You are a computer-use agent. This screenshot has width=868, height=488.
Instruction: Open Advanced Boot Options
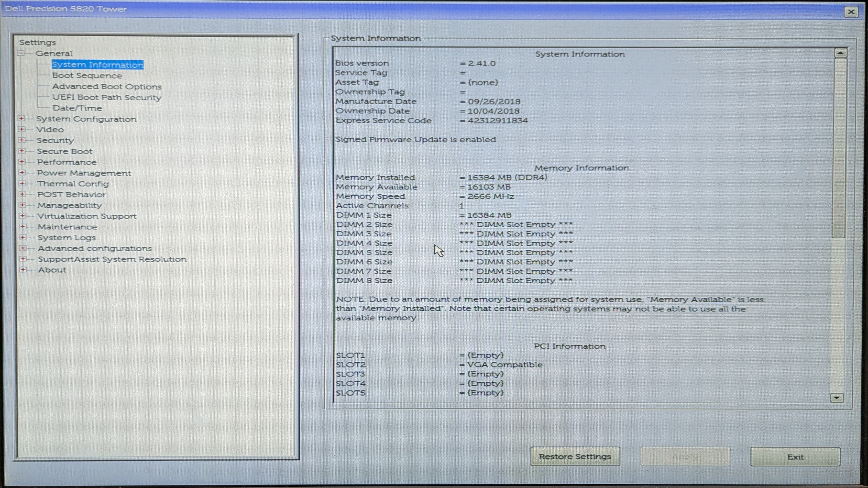[107, 86]
